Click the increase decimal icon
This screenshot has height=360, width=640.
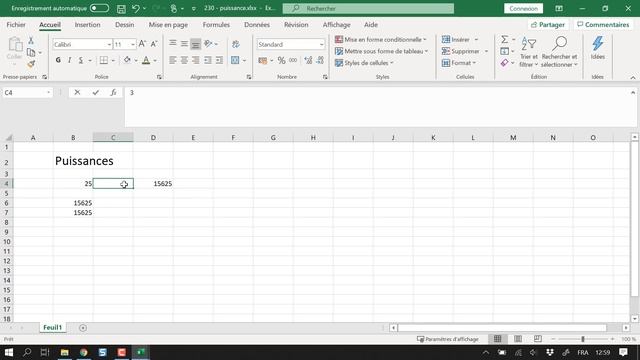click(x=308, y=60)
